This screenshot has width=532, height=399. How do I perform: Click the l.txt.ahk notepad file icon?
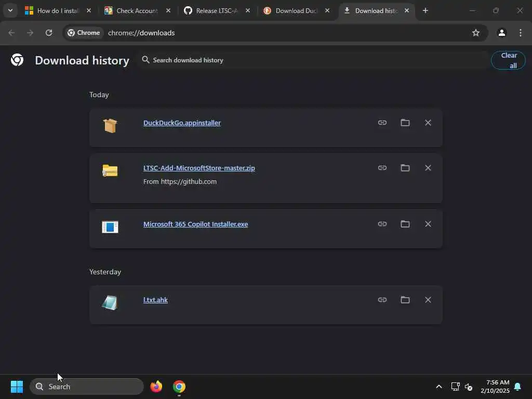point(110,303)
